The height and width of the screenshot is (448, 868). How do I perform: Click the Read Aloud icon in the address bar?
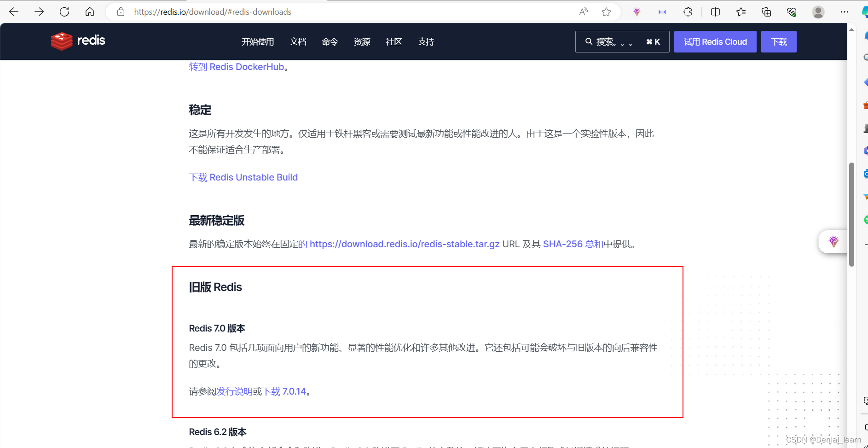click(584, 12)
